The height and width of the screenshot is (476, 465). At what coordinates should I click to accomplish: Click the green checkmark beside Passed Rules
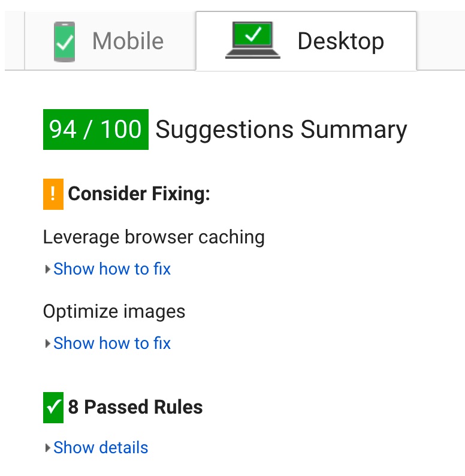53,407
